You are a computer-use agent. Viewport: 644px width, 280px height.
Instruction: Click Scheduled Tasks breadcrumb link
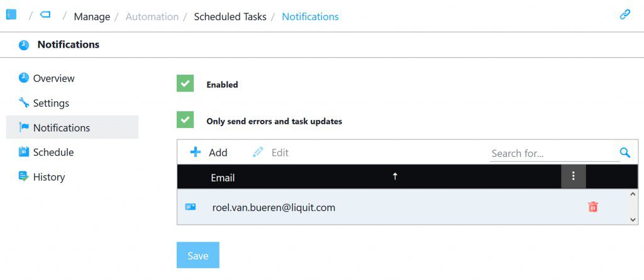click(x=230, y=17)
